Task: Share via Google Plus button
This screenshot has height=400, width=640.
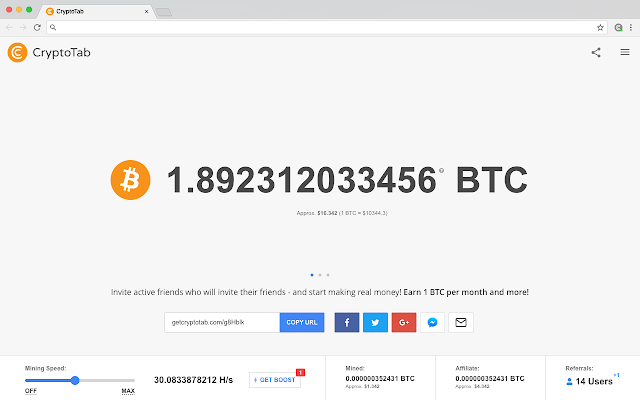Action: click(404, 322)
